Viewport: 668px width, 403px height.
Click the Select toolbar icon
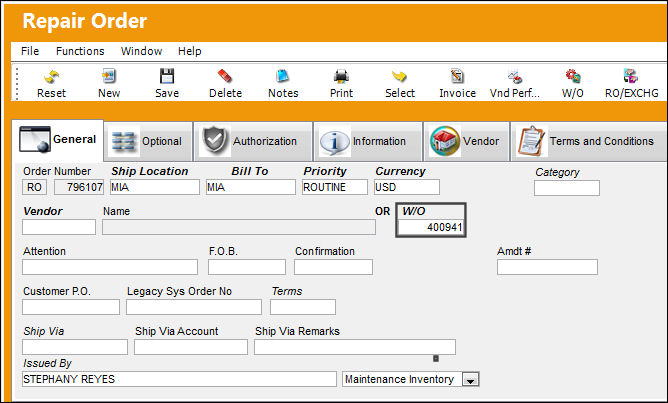[400, 77]
